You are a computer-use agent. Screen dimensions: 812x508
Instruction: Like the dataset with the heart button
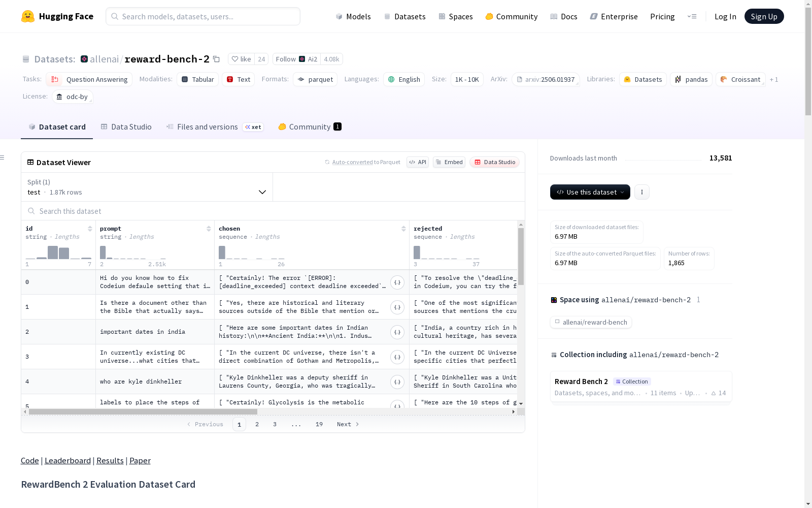point(241,59)
